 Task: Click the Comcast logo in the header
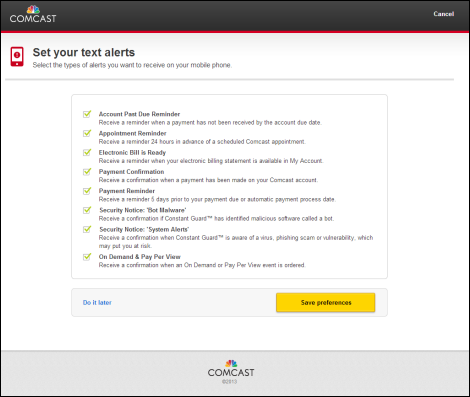(x=33, y=15)
